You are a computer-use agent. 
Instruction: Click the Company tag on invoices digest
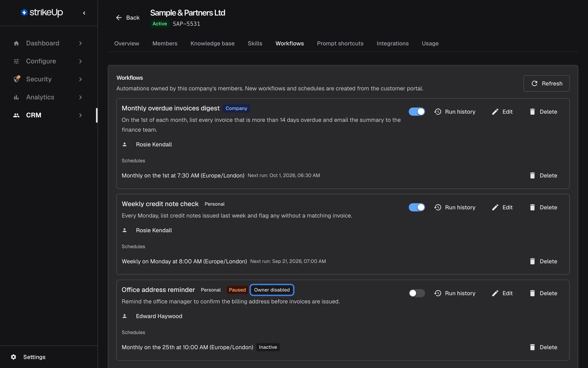tap(236, 108)
